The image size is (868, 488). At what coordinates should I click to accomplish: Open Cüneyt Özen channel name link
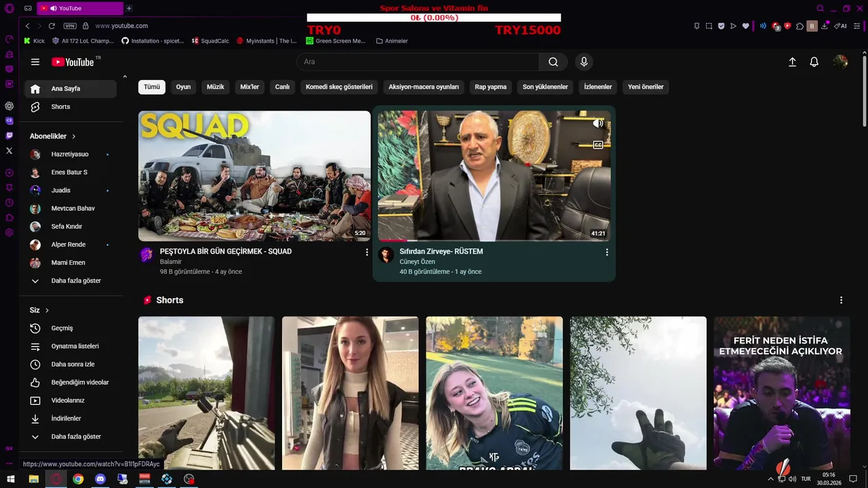coord(417,262)
